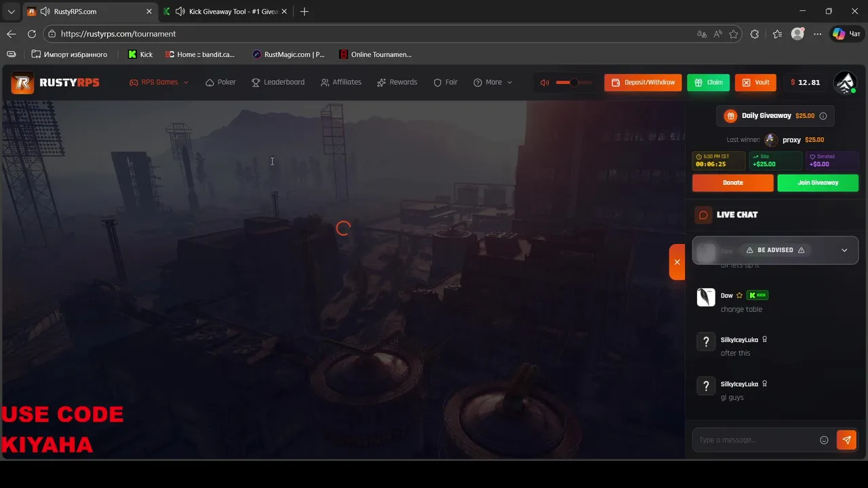
Task: Click the green Claim button
Action: point(708,83)
